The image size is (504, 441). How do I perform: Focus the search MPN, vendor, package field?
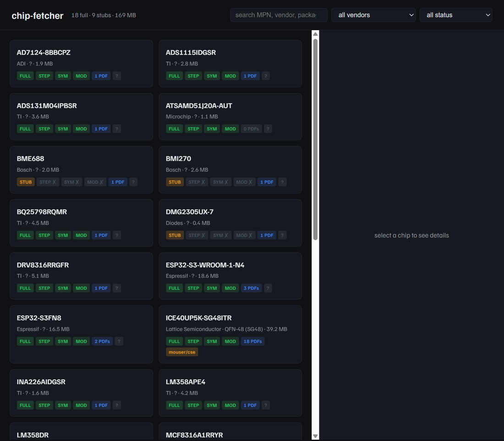(x=279, y=15)
